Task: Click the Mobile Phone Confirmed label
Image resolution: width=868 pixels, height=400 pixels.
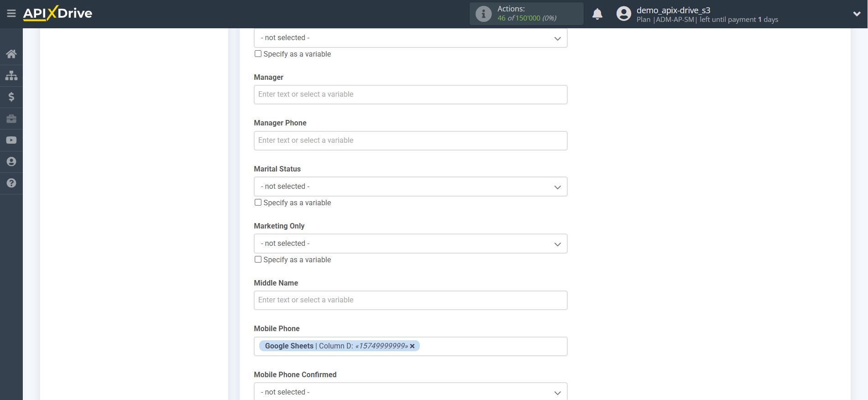Action: coord(295,374)
